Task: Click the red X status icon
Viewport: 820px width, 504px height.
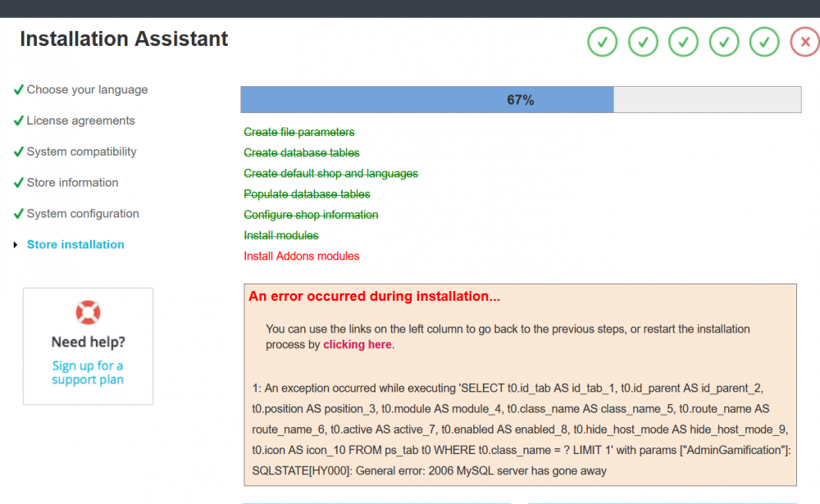Action: coord(802,42)
